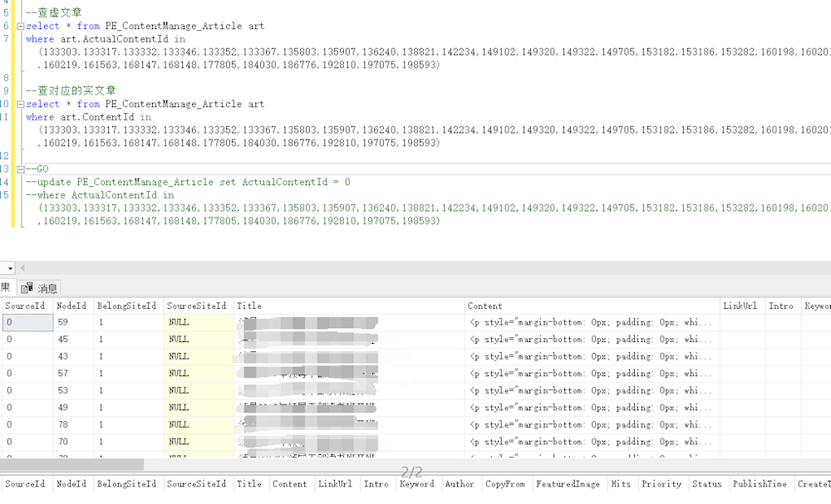Click the FeaturedImage header in second grid
The width and height of the screenshot is (831, 504).
pos(568,484)
